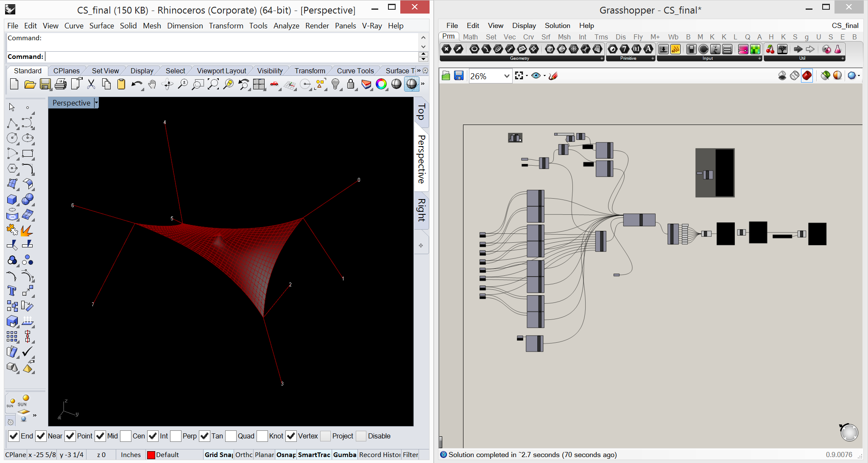Select the Zoom Extents magnifier tool
868x463 pixels.
point(213,84)
